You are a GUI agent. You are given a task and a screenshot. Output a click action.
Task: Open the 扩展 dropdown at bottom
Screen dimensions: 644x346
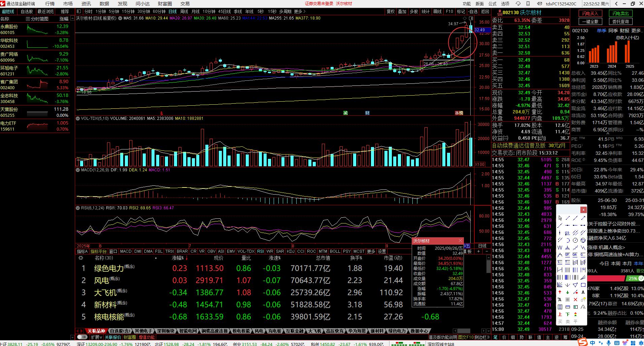[x=97, y=337]
